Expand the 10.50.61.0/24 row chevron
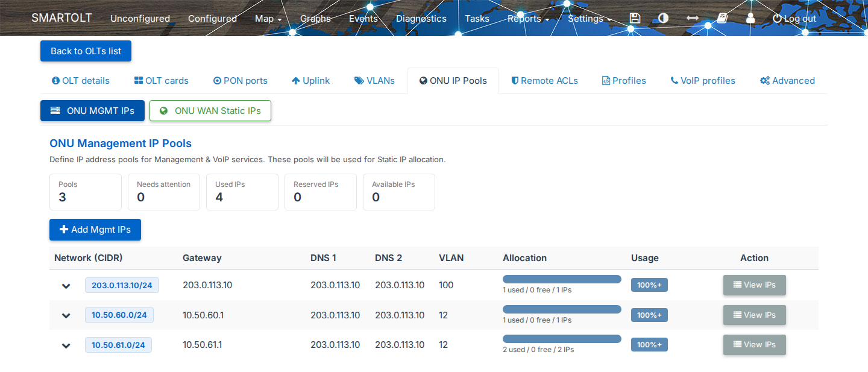Screen dimensions: 868x372 point(66,345)
